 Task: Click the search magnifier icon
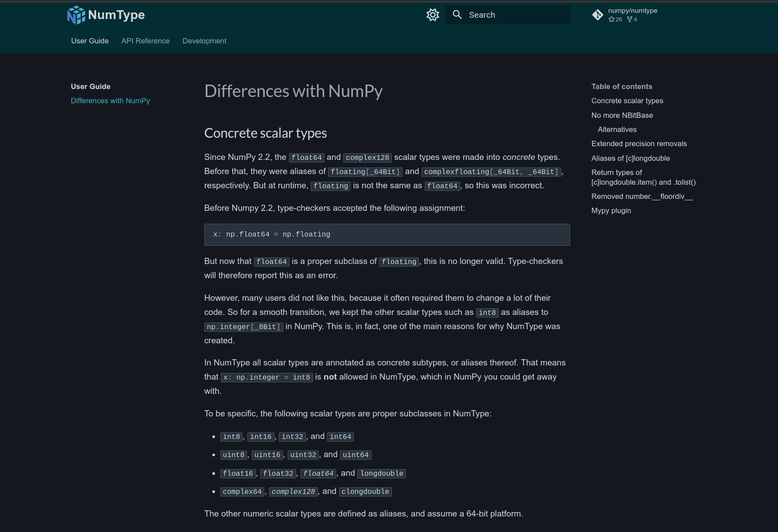457,15
